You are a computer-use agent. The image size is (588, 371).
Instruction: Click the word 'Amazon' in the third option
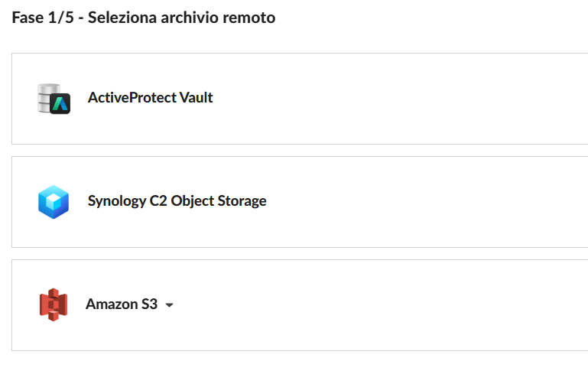pos(110,304)
